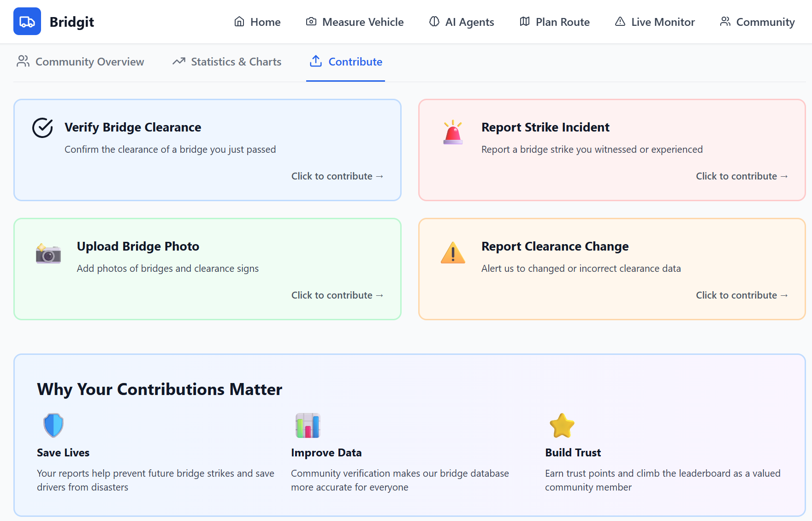The image size is (812, 521).
Task: Switch to the Community Overview tab
Action: coord(80,61)
